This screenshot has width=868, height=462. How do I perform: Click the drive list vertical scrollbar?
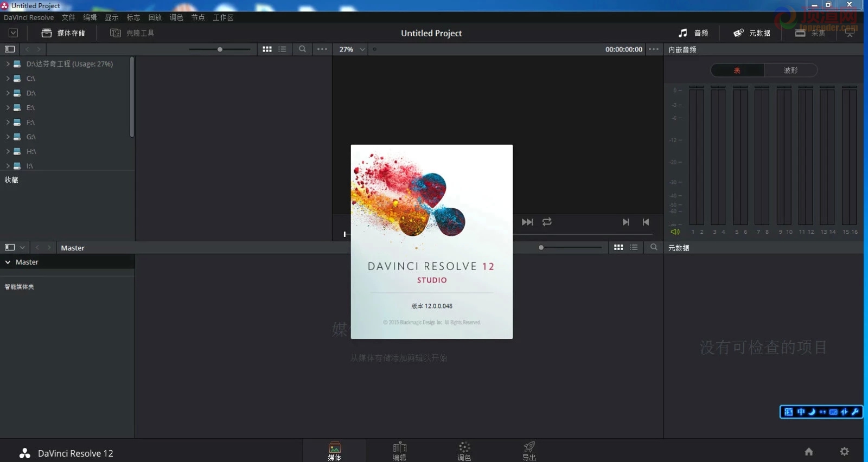click(x=132, y=97)
